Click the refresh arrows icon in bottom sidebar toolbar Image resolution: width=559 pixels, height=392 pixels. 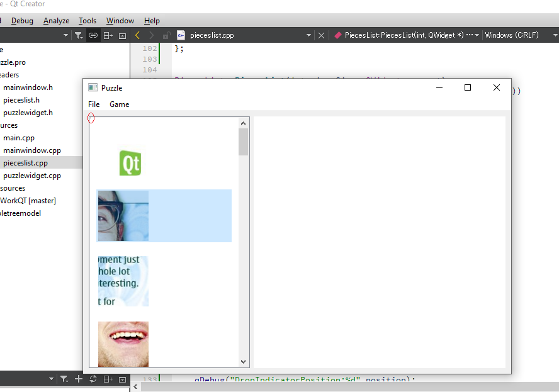click(x=93, y=379)
